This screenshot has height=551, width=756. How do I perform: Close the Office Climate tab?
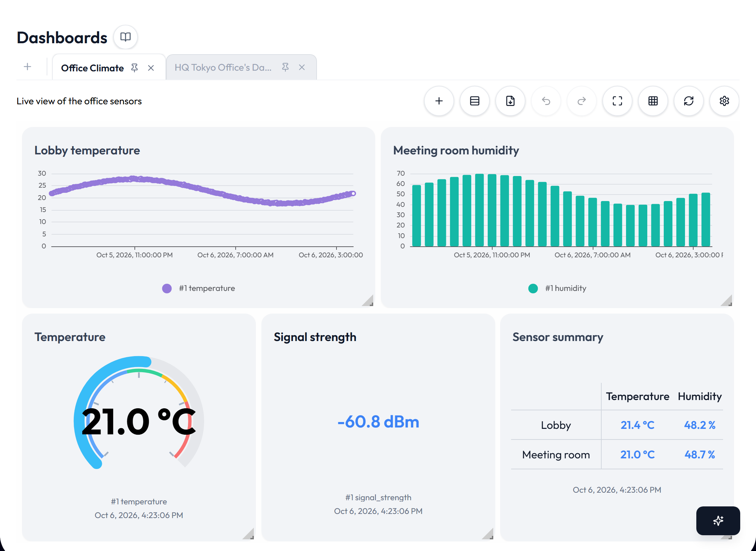[151, 68]
